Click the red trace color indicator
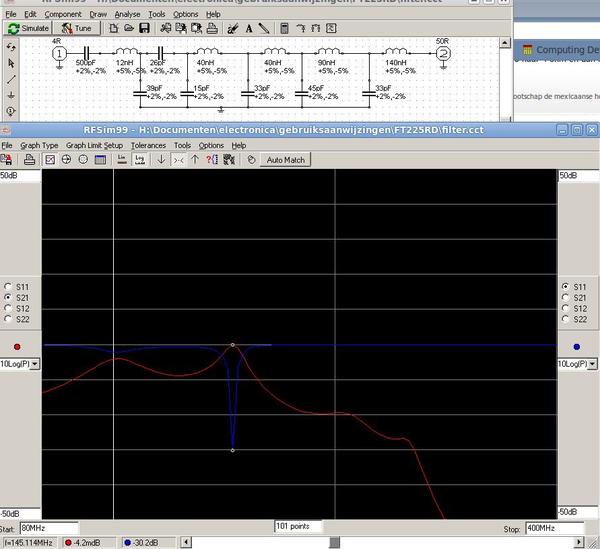 pos(17,347)
